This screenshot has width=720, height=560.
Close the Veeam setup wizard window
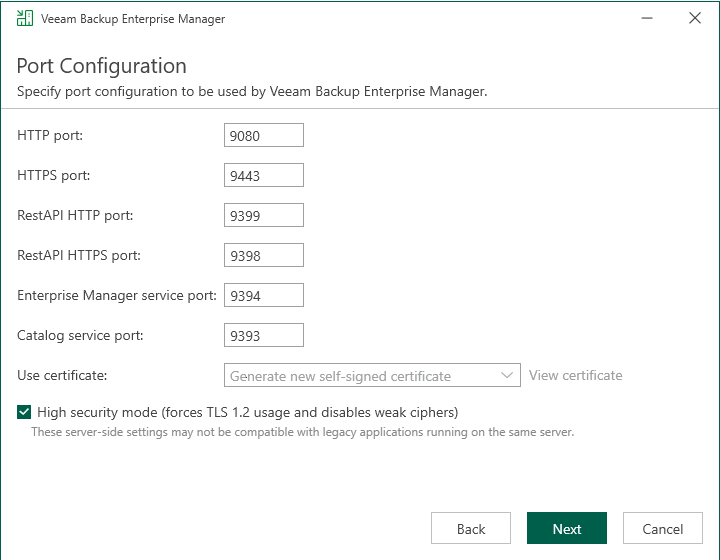695,18
